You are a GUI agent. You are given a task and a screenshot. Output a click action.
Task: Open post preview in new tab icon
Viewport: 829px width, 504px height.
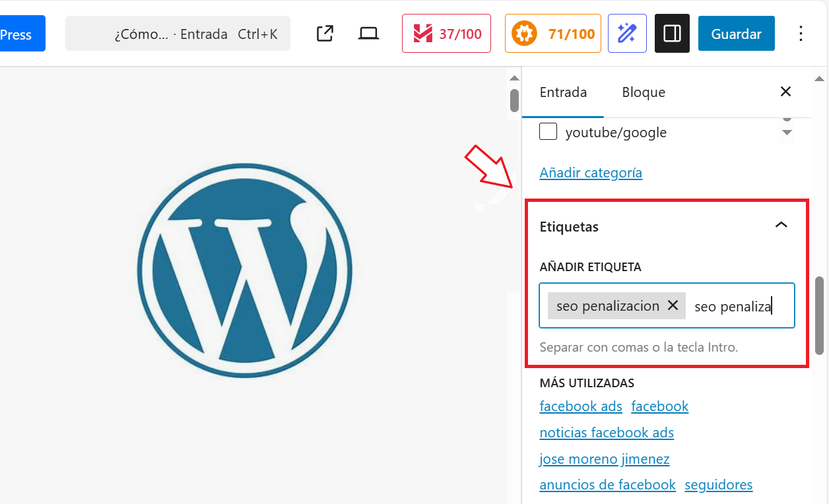pos(325,34)
